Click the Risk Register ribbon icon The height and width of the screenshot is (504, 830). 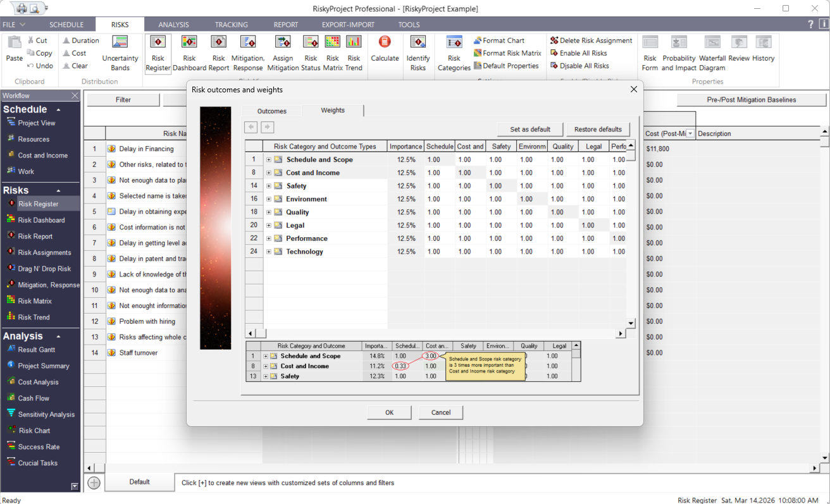[158, 52]
